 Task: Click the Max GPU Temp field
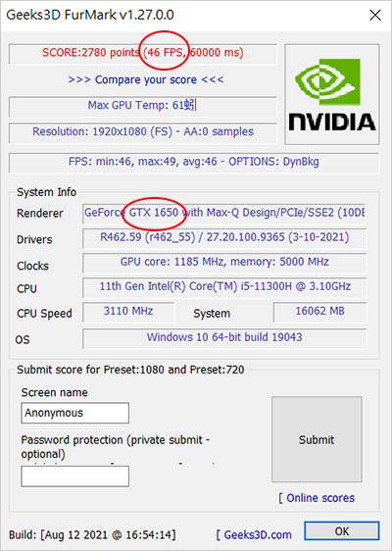143,107
